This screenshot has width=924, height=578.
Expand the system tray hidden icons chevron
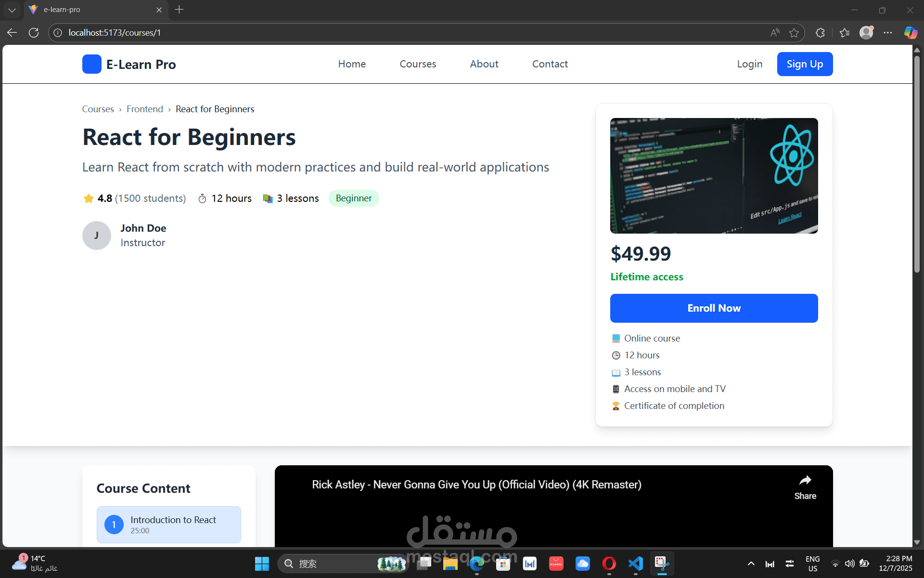(x=751, y=564)
